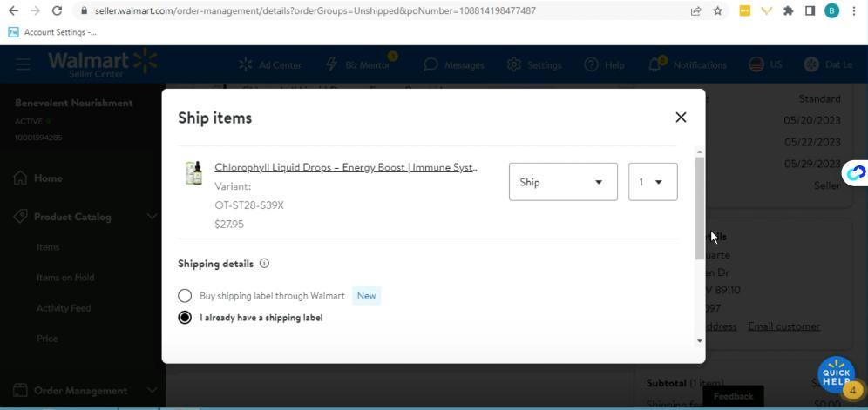Click the New badge beside Walmart label option
The height and width of the screenshot is (410, 868).
tap(367, 295)
